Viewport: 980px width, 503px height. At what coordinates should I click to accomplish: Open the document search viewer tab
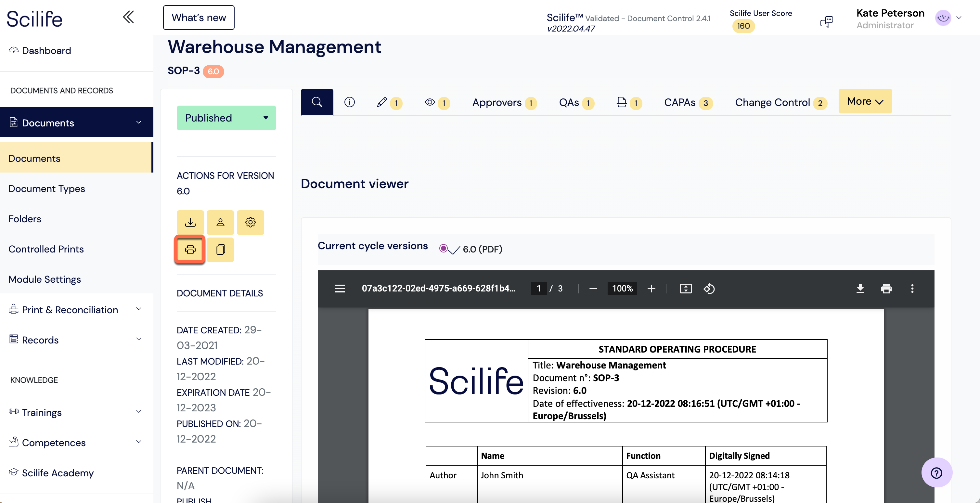click(x=317, y=102)
